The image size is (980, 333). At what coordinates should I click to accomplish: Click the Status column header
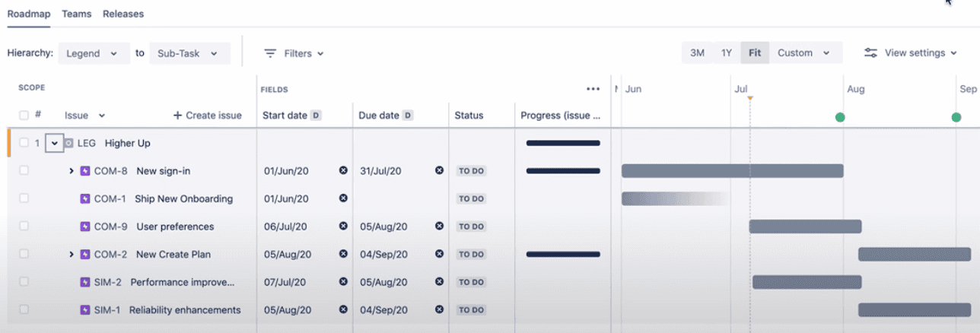[469, 116]
